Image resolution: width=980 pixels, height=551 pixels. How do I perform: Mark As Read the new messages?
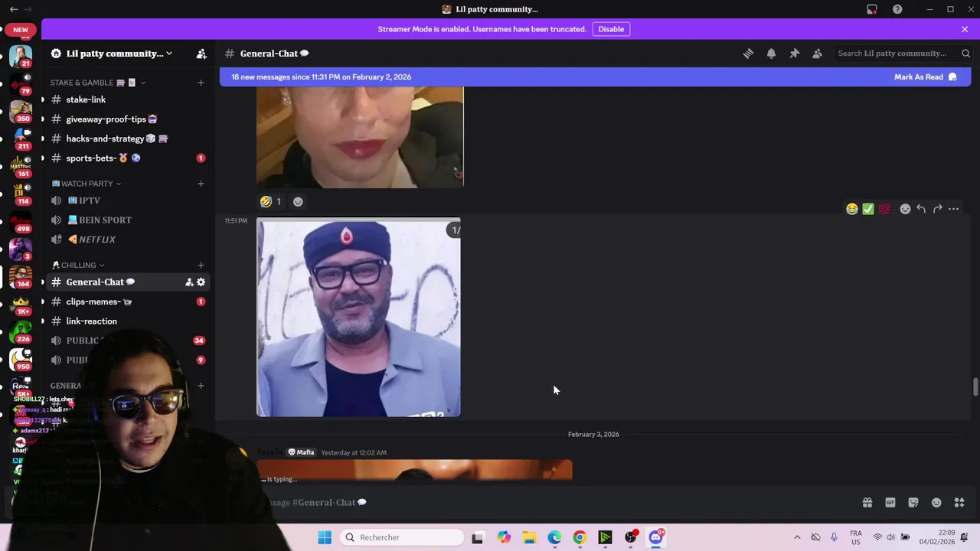pyautogui.click(x=925, y=77)
